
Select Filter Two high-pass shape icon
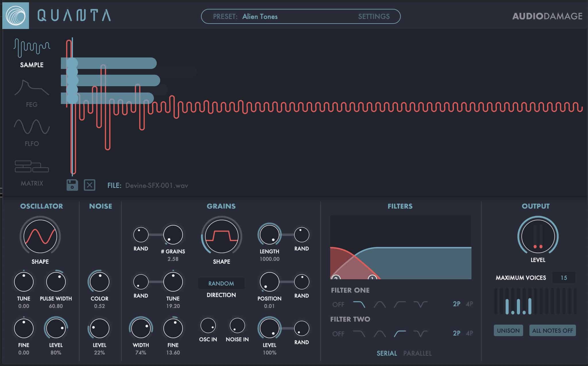point(400,334)
